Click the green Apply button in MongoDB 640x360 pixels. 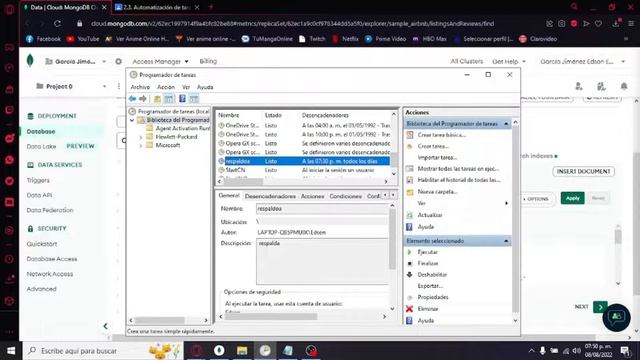[x=572, y=198]
